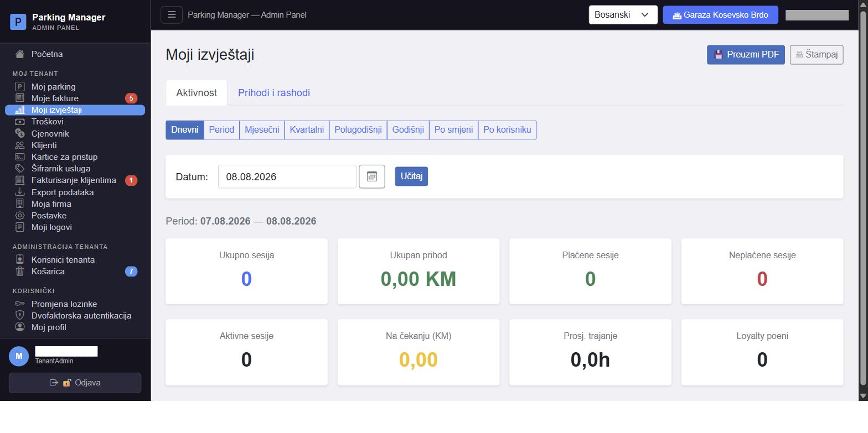
Task: Click the Na čekanju (KM) card
Action: (418, 352)
